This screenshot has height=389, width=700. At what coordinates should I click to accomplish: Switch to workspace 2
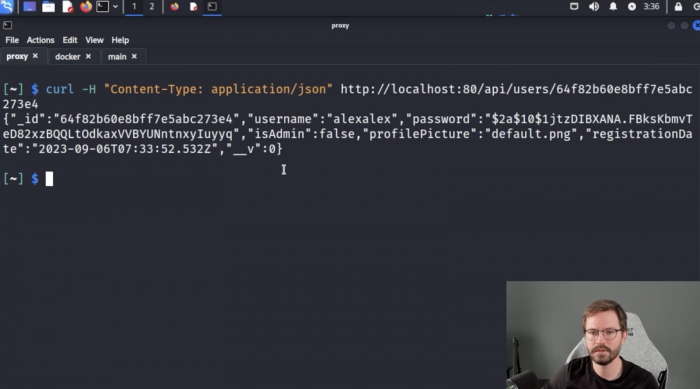click(152, 7)
